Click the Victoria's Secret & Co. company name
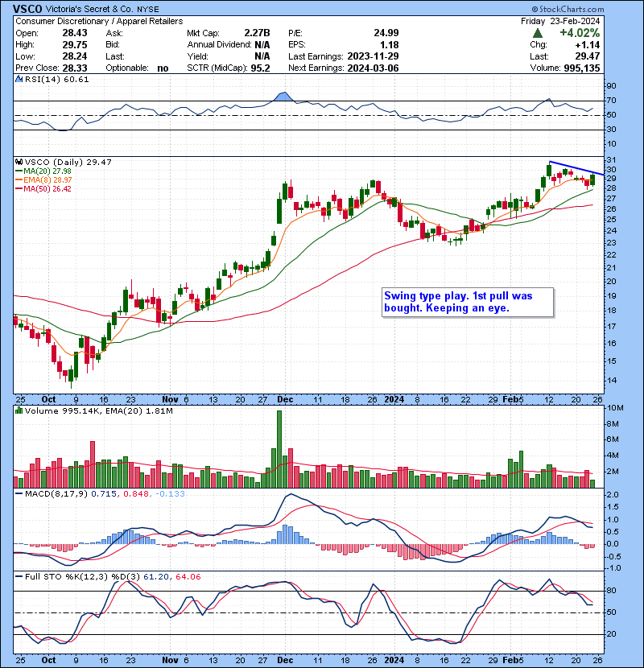The image size is (644, 668). pyautogui.click(x=89, y=9)
